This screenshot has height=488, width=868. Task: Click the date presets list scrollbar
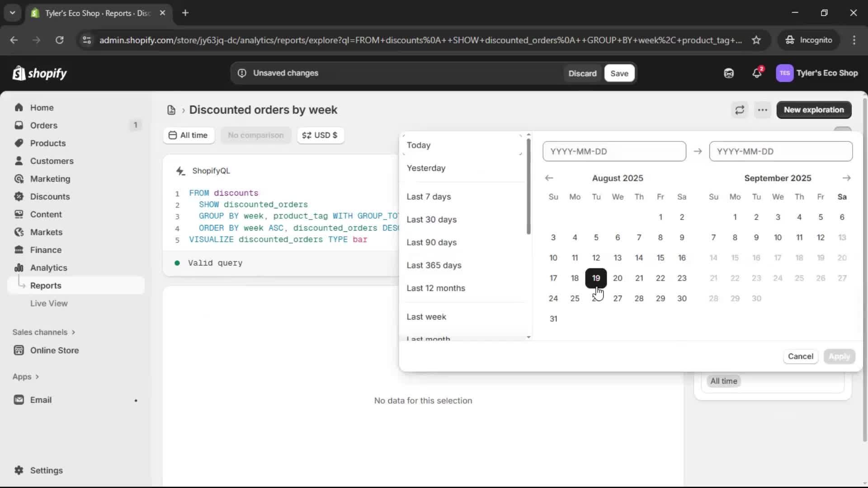[x=528, y=186]
